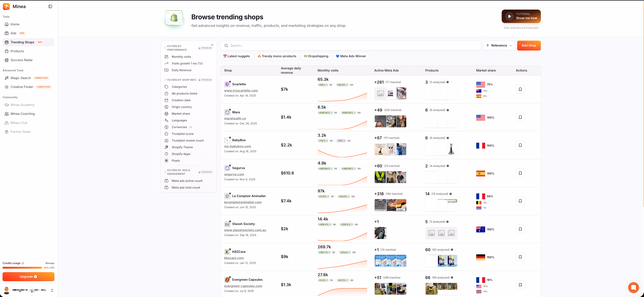This screenshot has height=297, width=644.
Task: Click the Monthly visits filter icon
Action: tap(167, 57)
